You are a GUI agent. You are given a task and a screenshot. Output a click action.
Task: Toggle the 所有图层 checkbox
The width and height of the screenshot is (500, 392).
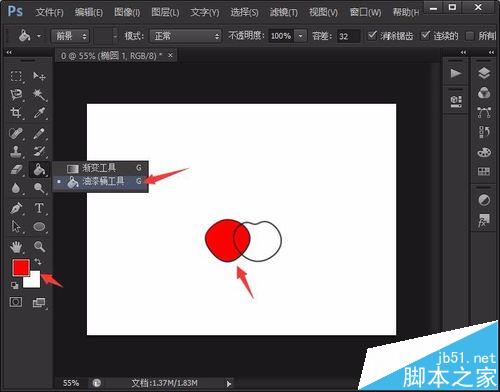point(470,36)
